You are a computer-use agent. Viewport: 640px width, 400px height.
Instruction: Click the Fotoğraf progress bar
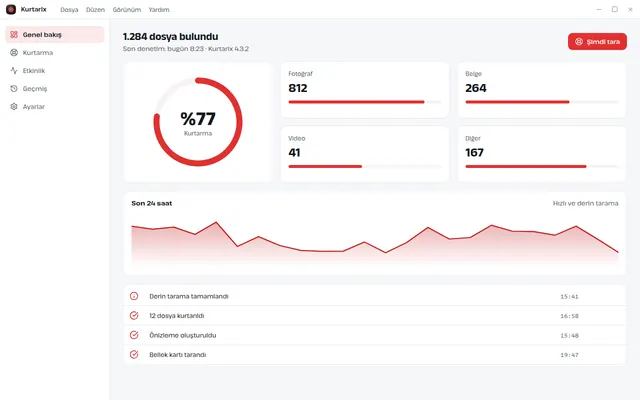click(x=364, y=102)
